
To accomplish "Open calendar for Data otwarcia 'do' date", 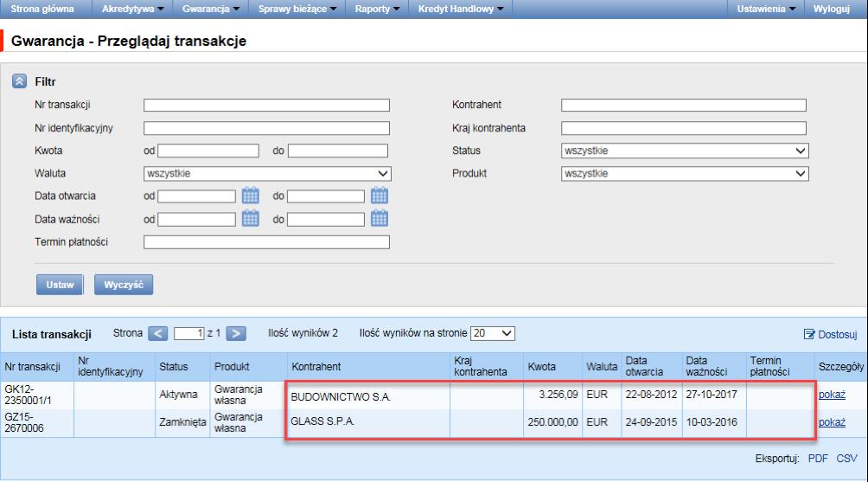I will [x=380, y=196].
